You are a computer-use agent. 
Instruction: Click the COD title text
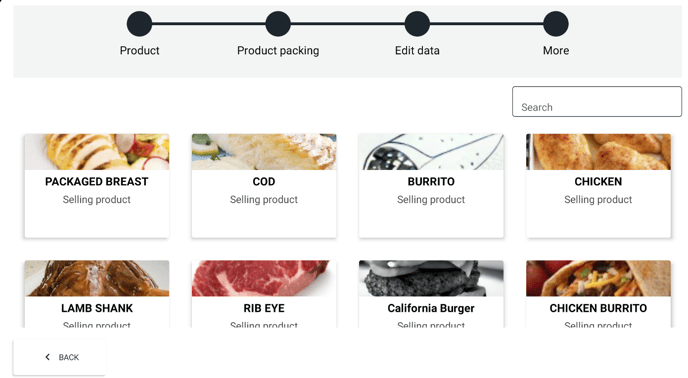tap(264, 181)
